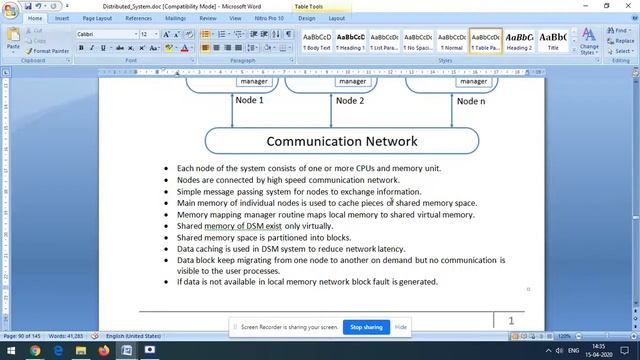This screenshot has width=640, height=360.
Task: Open the notification center icon
Action: coord(624,351)
